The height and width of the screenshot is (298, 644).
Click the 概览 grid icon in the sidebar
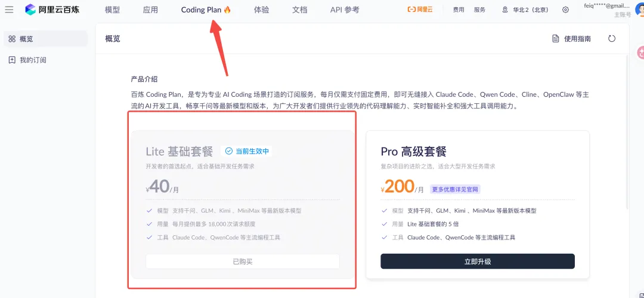click(12, 39)
